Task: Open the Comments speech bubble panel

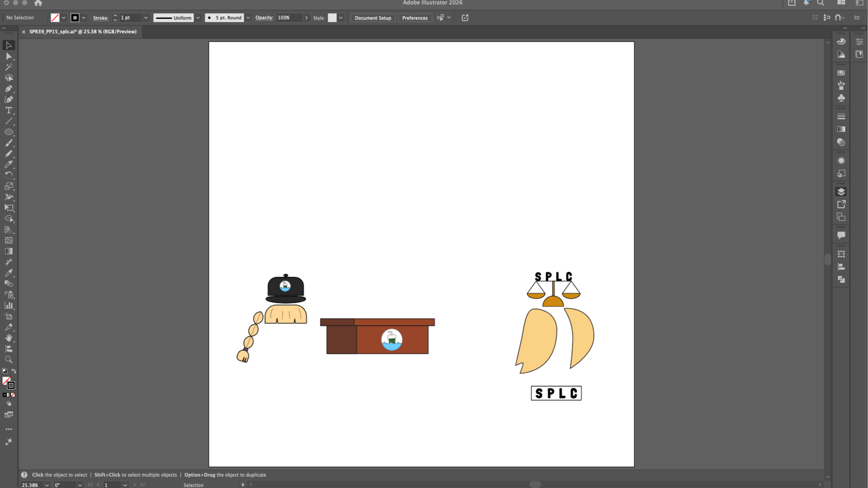Action: [x=841, y=235]
